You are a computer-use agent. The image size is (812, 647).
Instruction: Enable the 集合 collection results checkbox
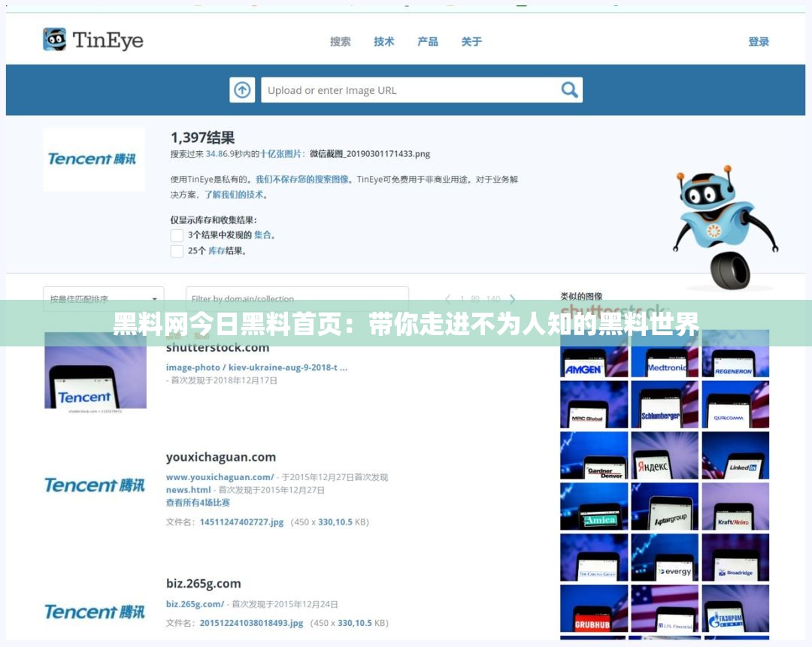[x=177, y=235]
